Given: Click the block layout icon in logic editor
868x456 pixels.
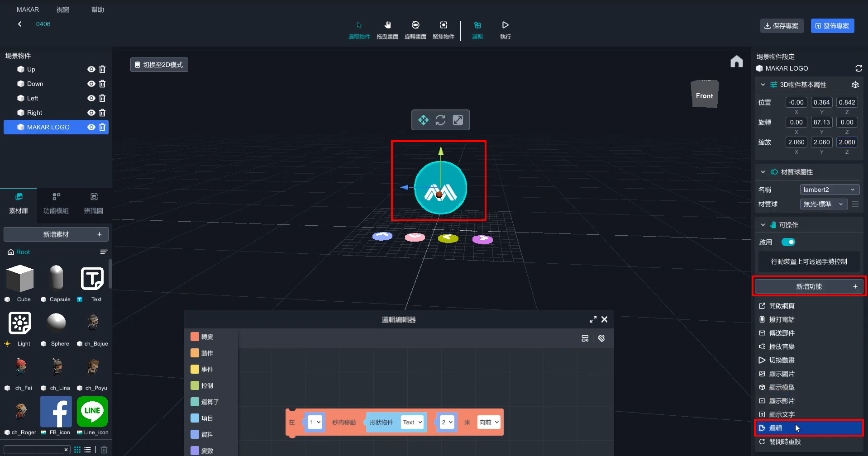Looking at the screenshot, I should [x=585, y=338].
